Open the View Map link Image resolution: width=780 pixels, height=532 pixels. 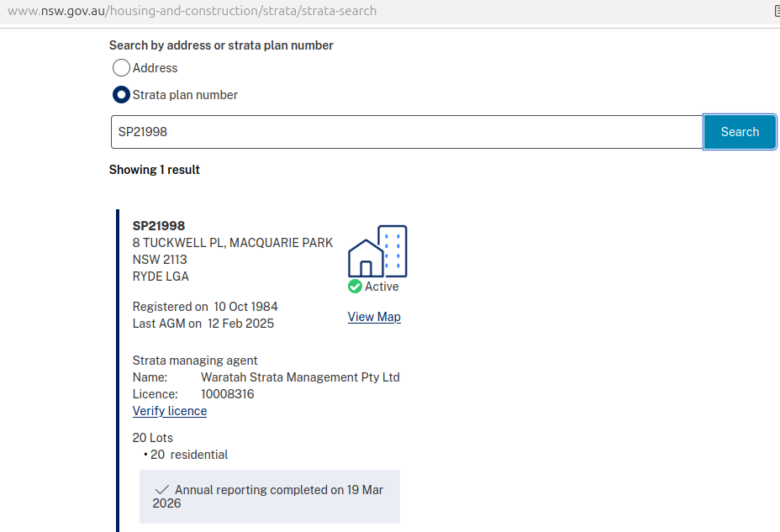374,317
